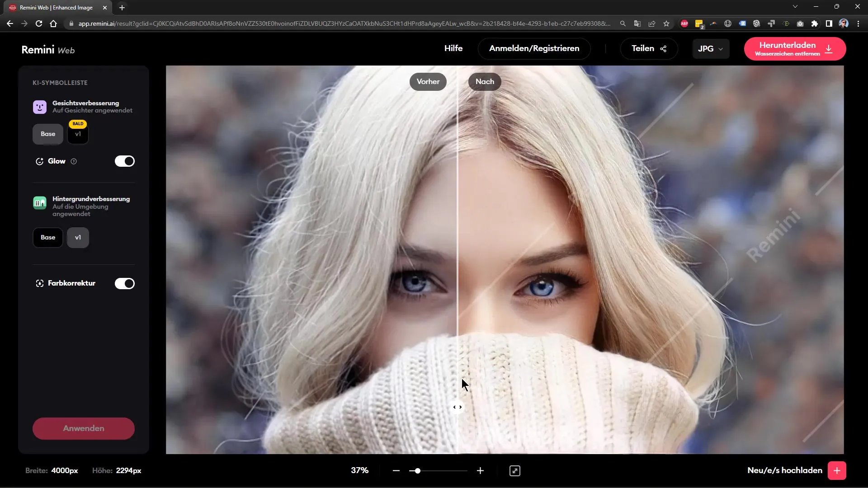Bookmark this page with star icon

666,23
